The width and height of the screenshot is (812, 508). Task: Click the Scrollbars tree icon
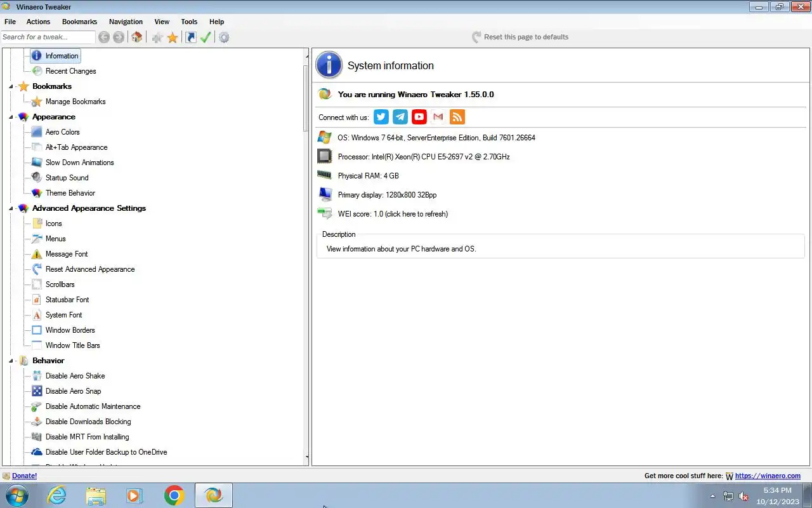37,284
